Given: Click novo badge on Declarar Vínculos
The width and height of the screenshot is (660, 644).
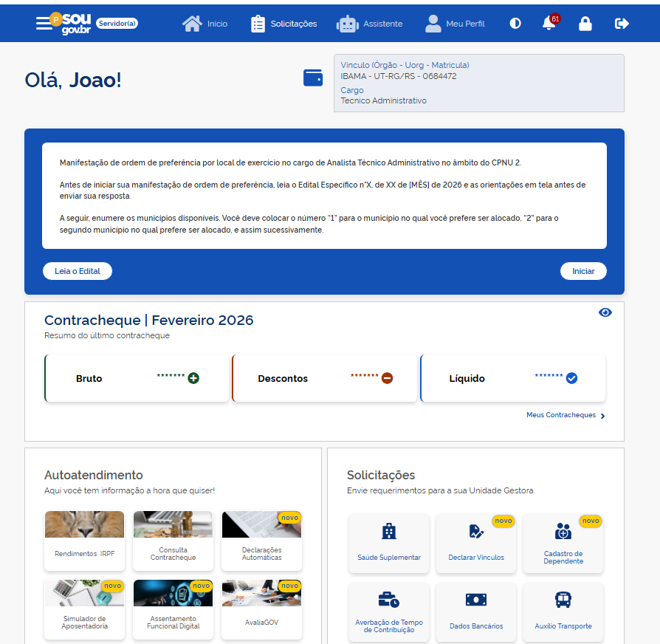Looking at the screenshot, I should pyautogui.click(x=503, y=521).
